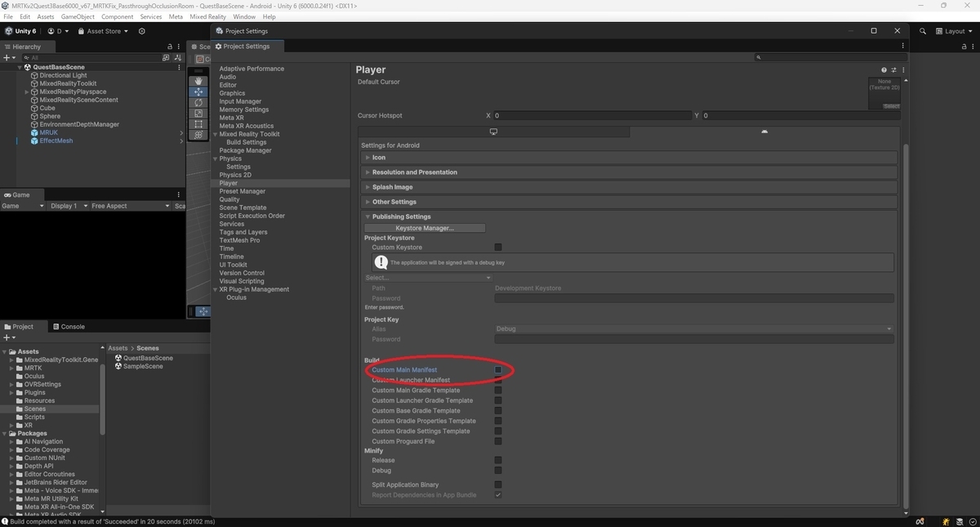
Task: Switch to the Android platform settings tab
Action: pyautogui.click(x=764, y=132)
